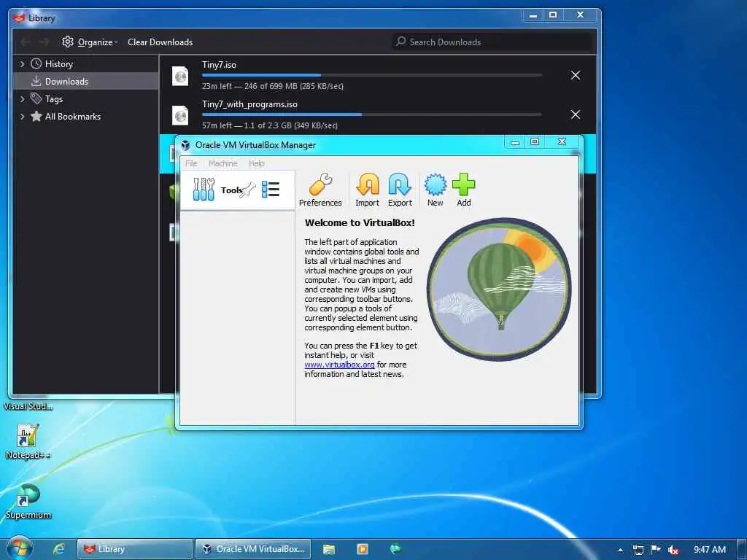Click the Tiny7.iso progress bar
The image size is (747, 560).
coord(372,75)
